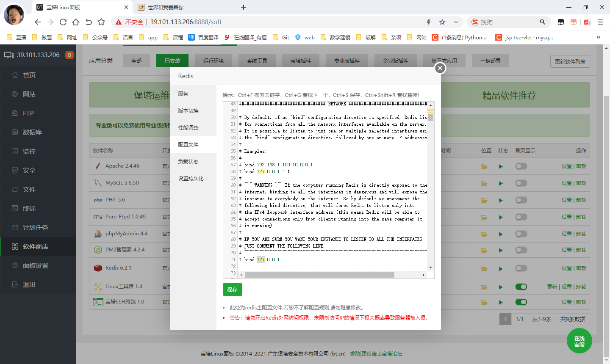
Task: Click the play status icon for Redis row
Action: [501, 268]
